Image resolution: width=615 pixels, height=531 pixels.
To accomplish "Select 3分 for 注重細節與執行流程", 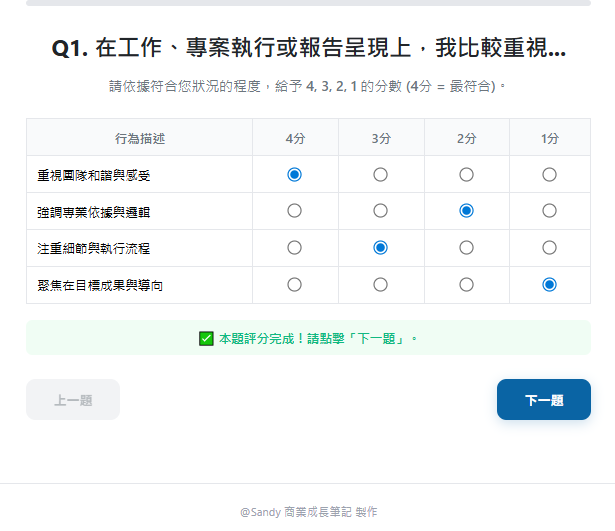I will [380, 248].
